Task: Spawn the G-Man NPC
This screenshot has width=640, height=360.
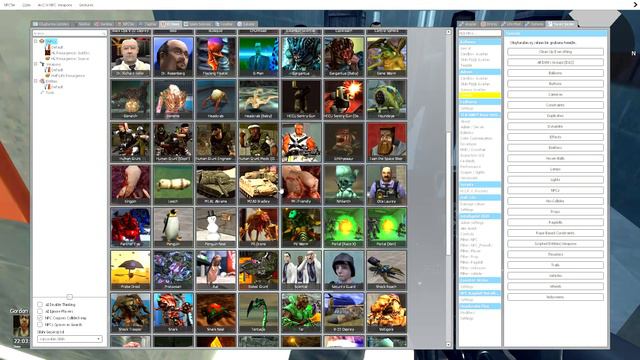Action: point(258,57)
